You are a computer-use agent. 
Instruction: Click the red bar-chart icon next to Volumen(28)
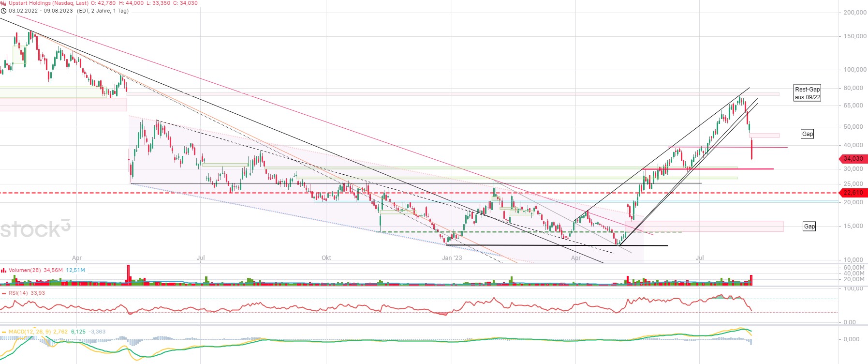coord(4,270)
